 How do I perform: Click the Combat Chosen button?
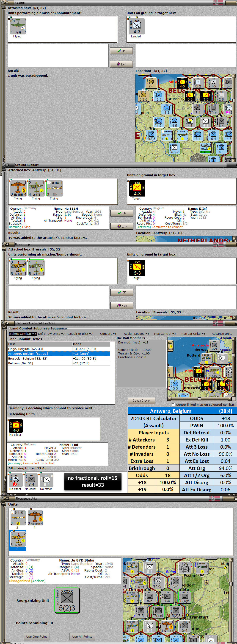[141, 400]
